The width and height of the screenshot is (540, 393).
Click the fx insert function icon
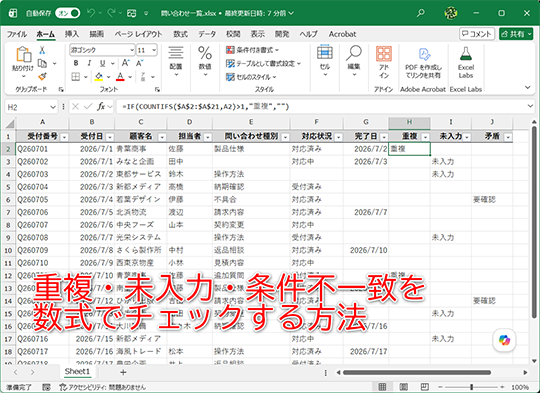101,107
